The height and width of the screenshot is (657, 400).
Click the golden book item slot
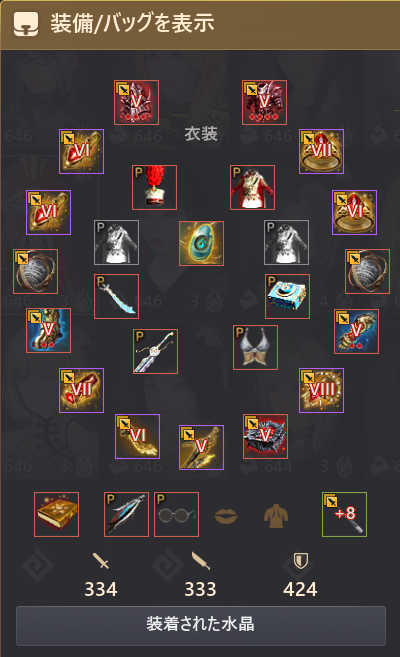[57, 515]
